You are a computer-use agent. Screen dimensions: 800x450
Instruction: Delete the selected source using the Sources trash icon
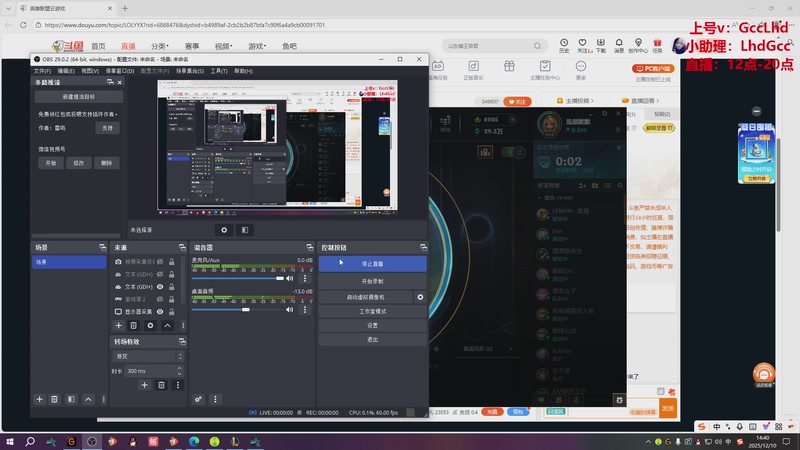click(133, 326)
